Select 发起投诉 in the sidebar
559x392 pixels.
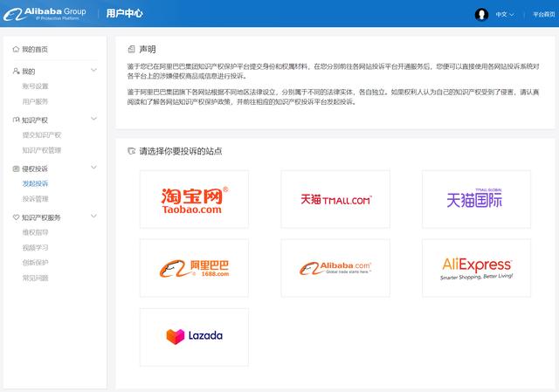(x=35, y=183)
